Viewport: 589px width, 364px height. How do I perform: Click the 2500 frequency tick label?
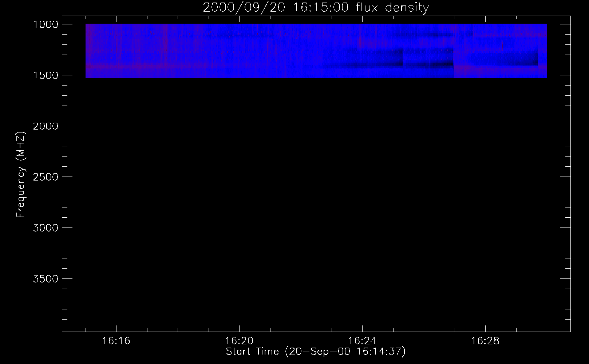pyautogui.click(x=46, y=177)
